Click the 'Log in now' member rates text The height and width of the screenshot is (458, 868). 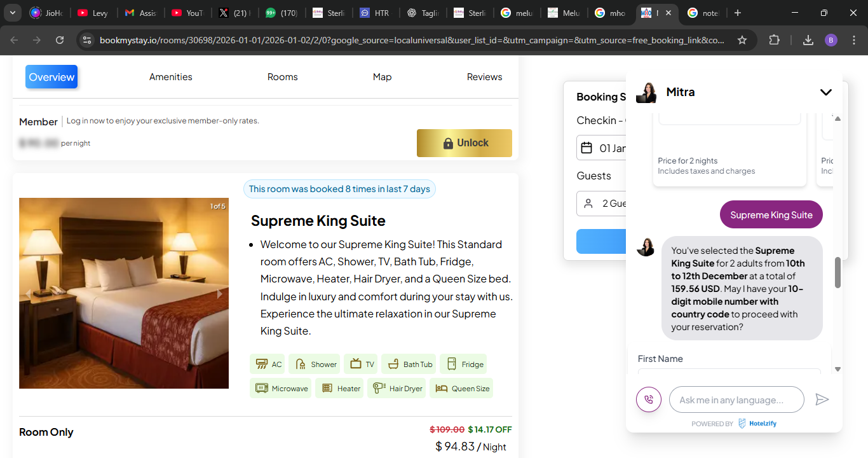pos(163,121)
